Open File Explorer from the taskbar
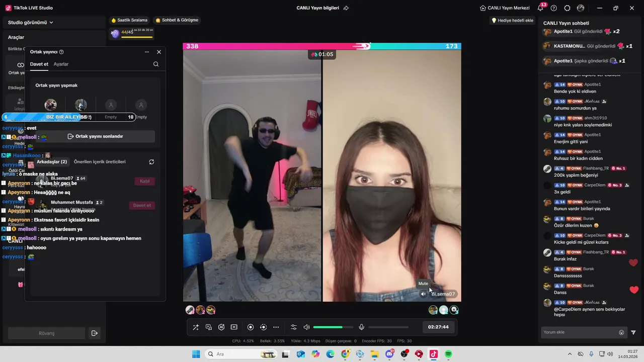644x362 pixels. 375,354
